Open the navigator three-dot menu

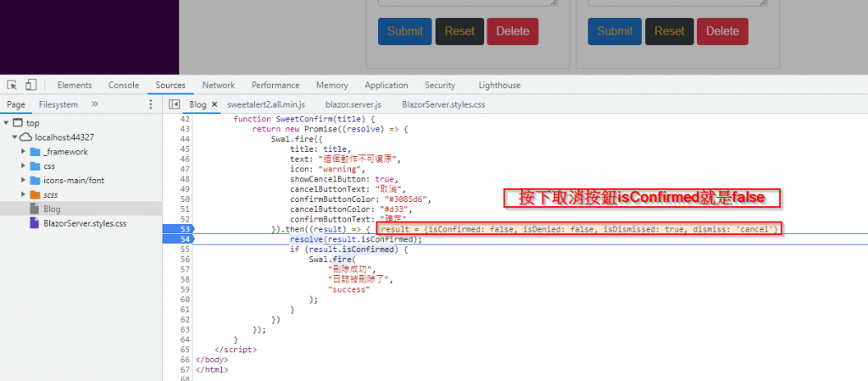(x=151, y=104)
